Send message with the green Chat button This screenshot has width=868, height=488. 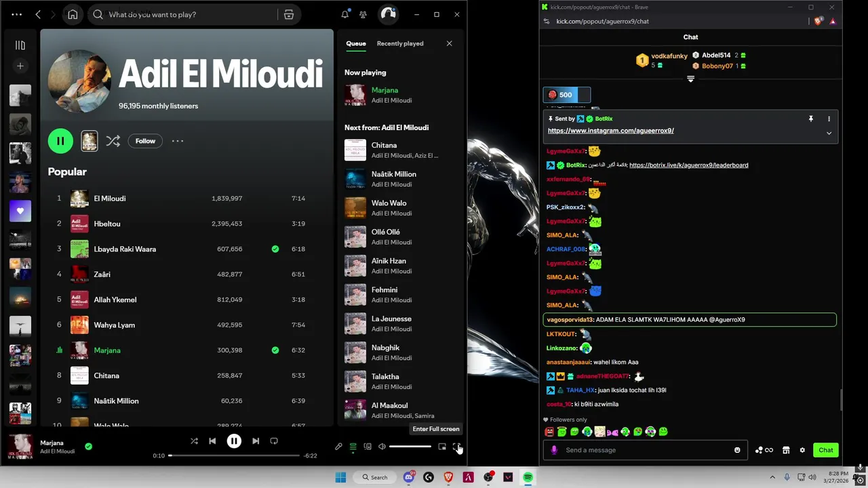click(825, 450)
